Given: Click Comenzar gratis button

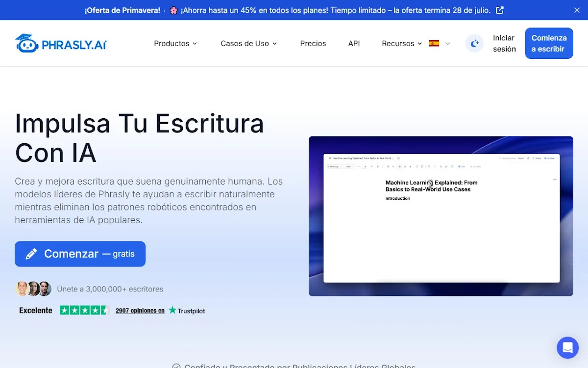Looking at the screenshot, I should pos(80,254).
